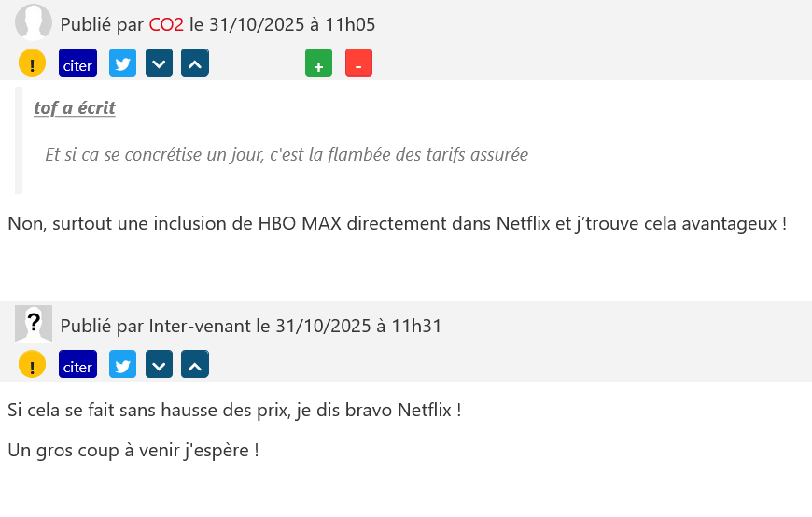This screenshot has width=812, height=517.
Task: Quote CO2's comment using citer button
Action: [x=77, y=63]
